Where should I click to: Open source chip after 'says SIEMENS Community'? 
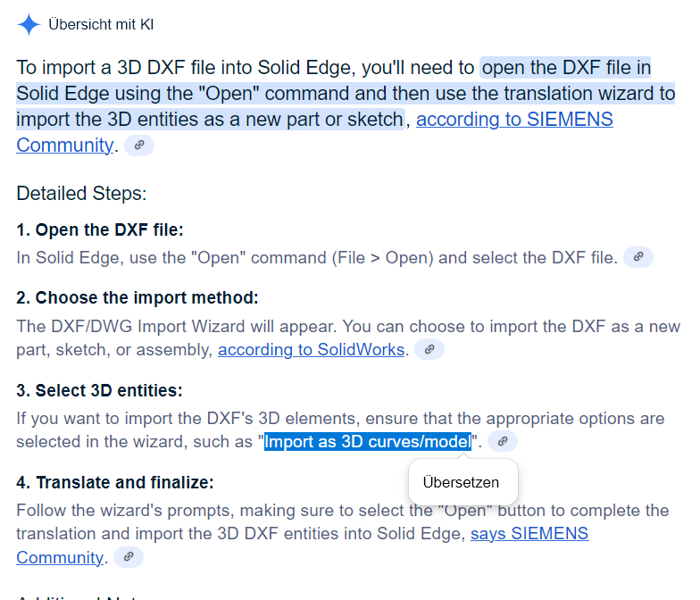tap(129, 557)
